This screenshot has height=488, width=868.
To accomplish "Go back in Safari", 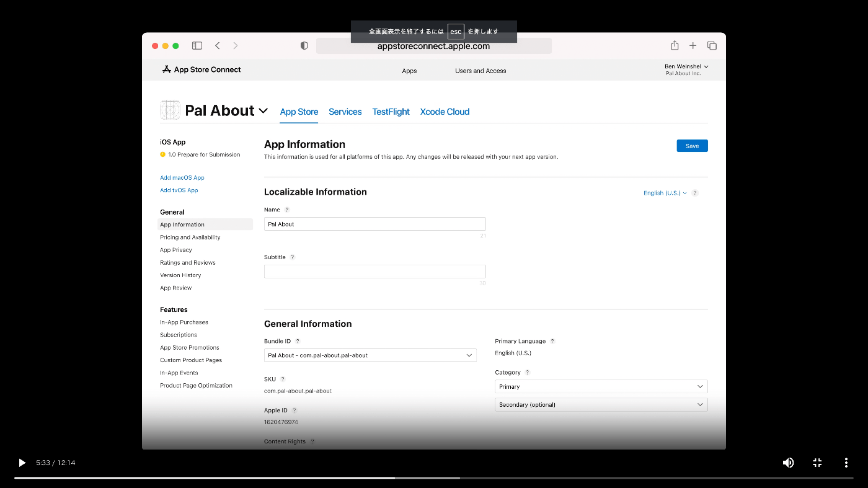I will point(218,45).
